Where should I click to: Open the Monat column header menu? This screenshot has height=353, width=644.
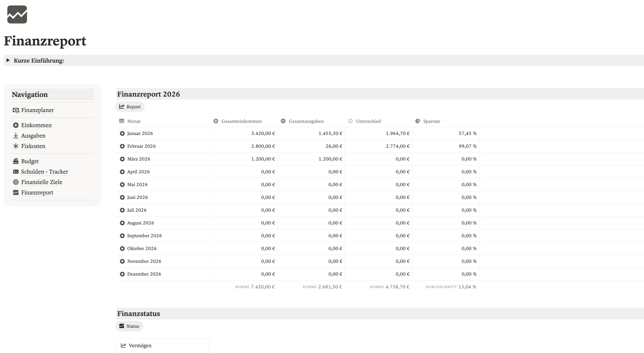pos(134,121)
